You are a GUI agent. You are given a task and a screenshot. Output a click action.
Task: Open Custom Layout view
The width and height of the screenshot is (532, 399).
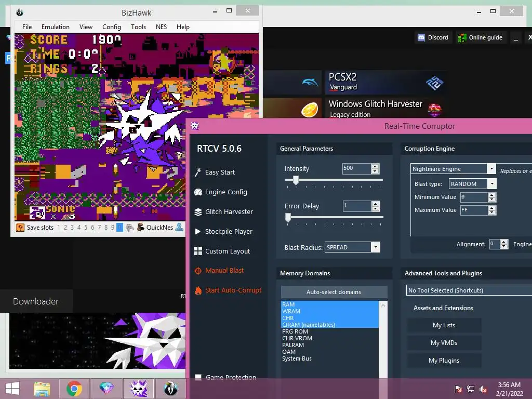222,251
